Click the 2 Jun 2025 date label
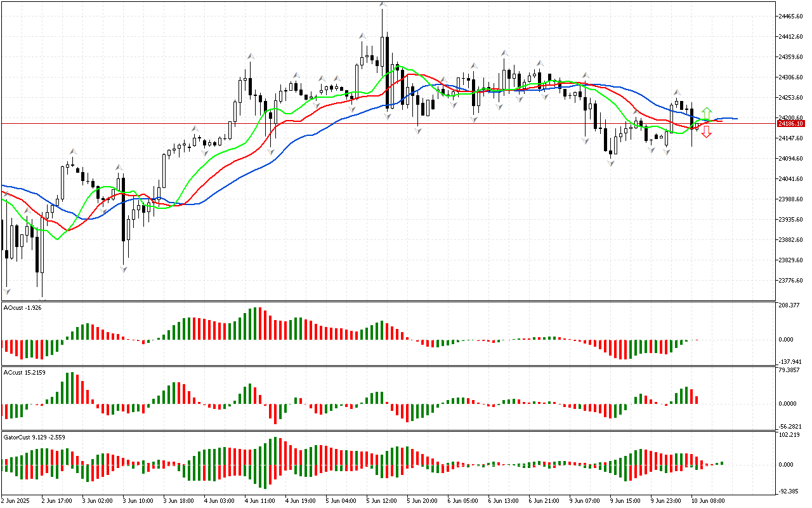 pyautogui.click(x=16, y=500)
